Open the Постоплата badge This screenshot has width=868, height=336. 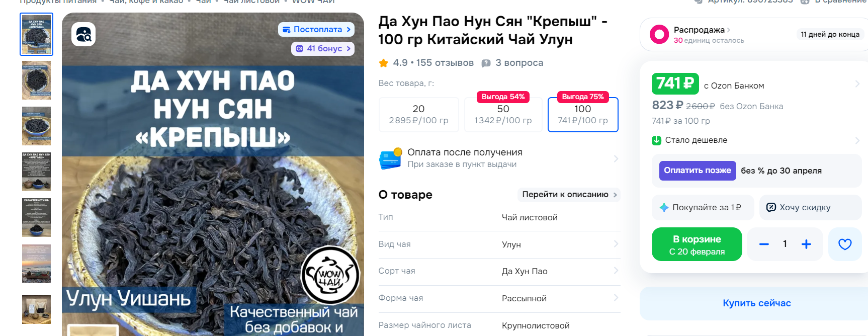(x=316, y=29)
